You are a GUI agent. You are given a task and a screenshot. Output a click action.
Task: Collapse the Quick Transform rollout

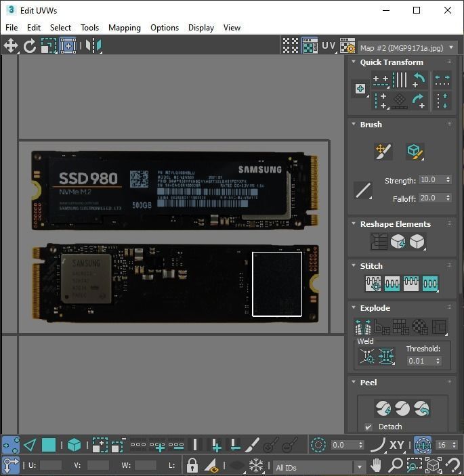(354, 62)
